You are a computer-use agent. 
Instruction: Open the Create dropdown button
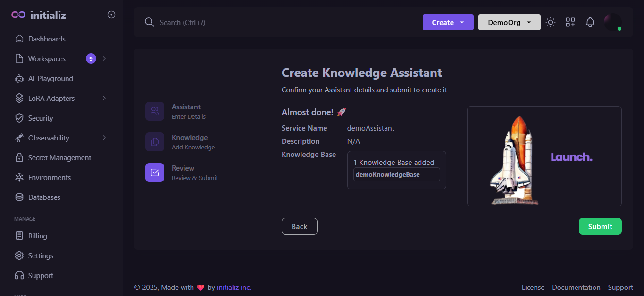click(448, 22)
